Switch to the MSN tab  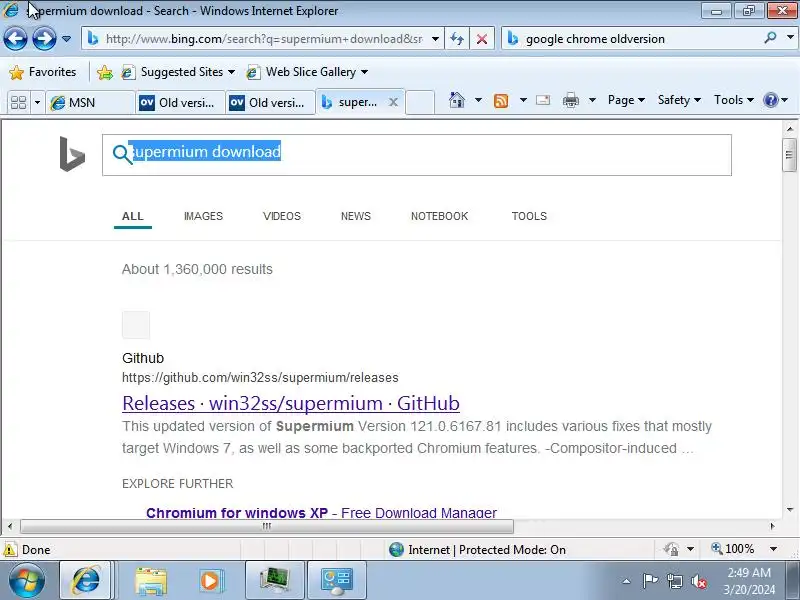(90, 103)
